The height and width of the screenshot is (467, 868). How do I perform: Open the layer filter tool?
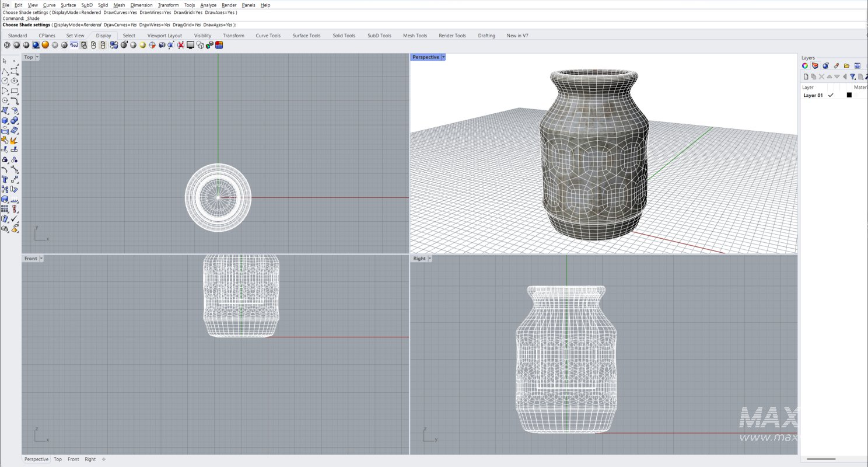[x=853, y=76]
